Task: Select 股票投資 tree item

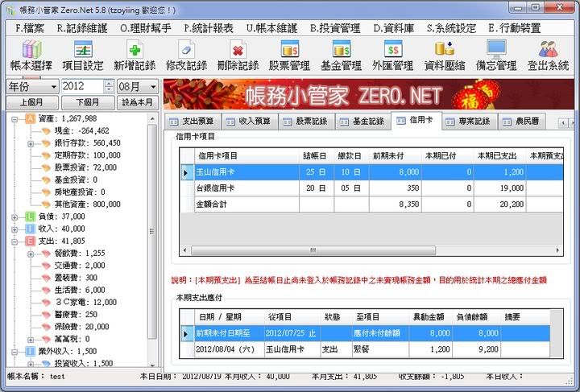Action: tap(85, 167)
